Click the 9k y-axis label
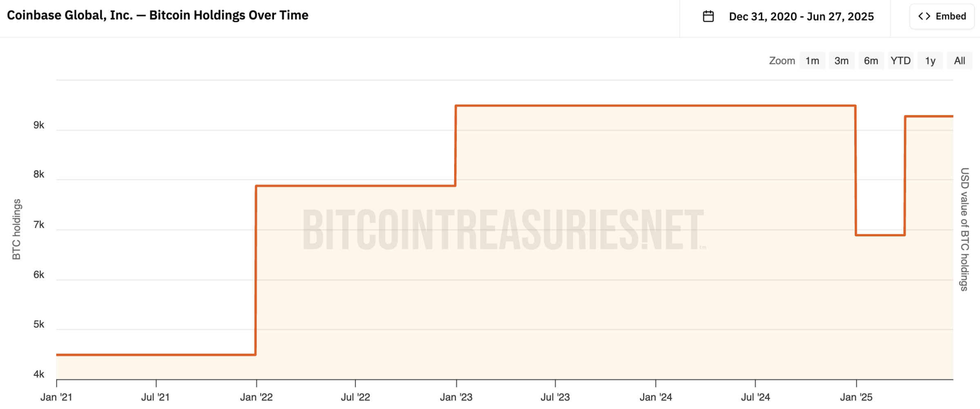 (x=39, y=125)
